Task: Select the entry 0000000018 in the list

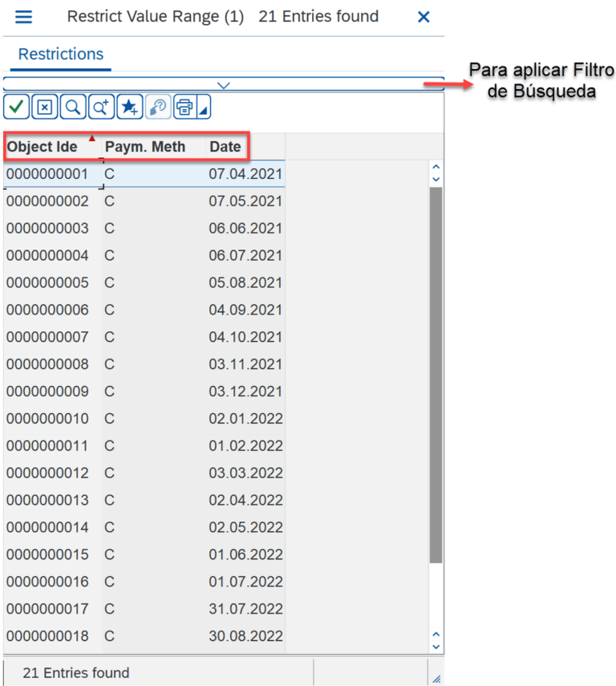Action: point(47,636)
